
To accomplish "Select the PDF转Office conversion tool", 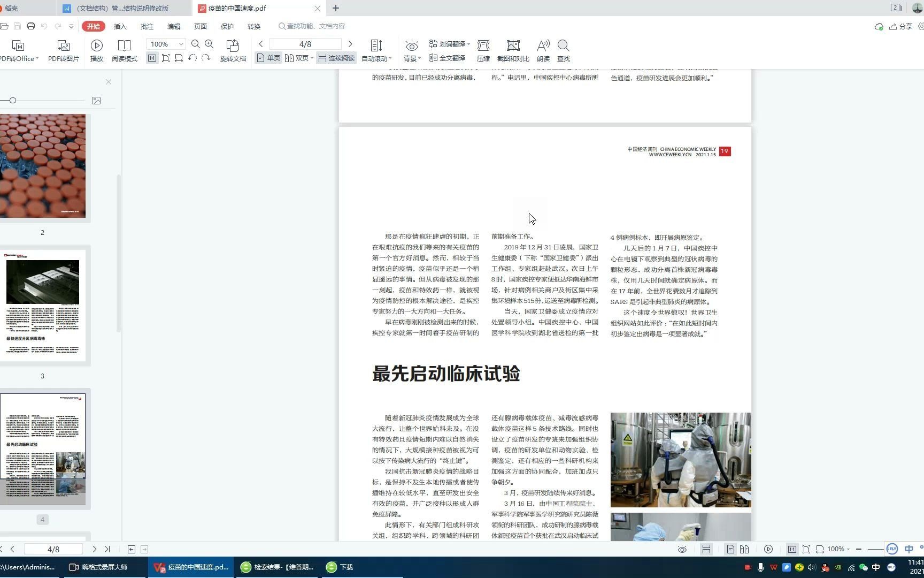I will (19, 50).
